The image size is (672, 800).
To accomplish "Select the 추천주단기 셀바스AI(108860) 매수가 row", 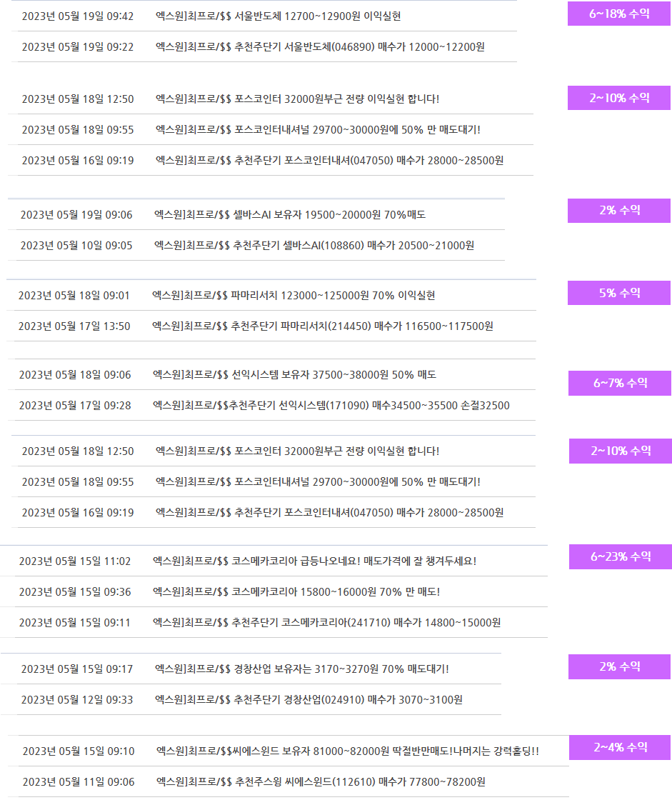I will point(314,246).
